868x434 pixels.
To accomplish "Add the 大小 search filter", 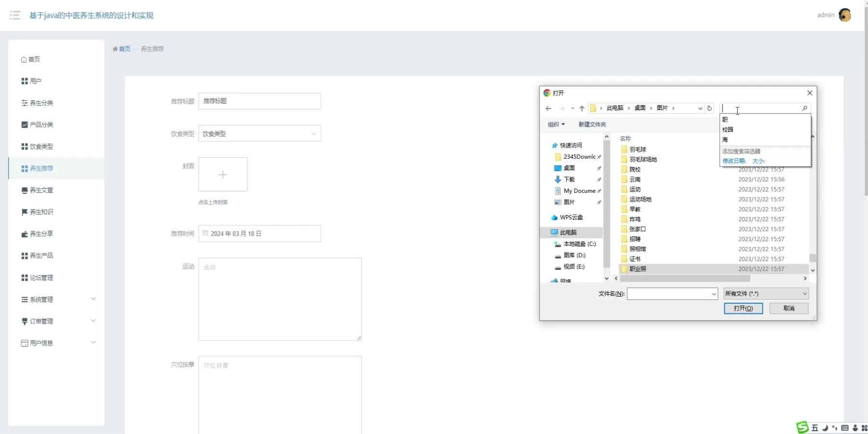I will (x=759, y=161).
